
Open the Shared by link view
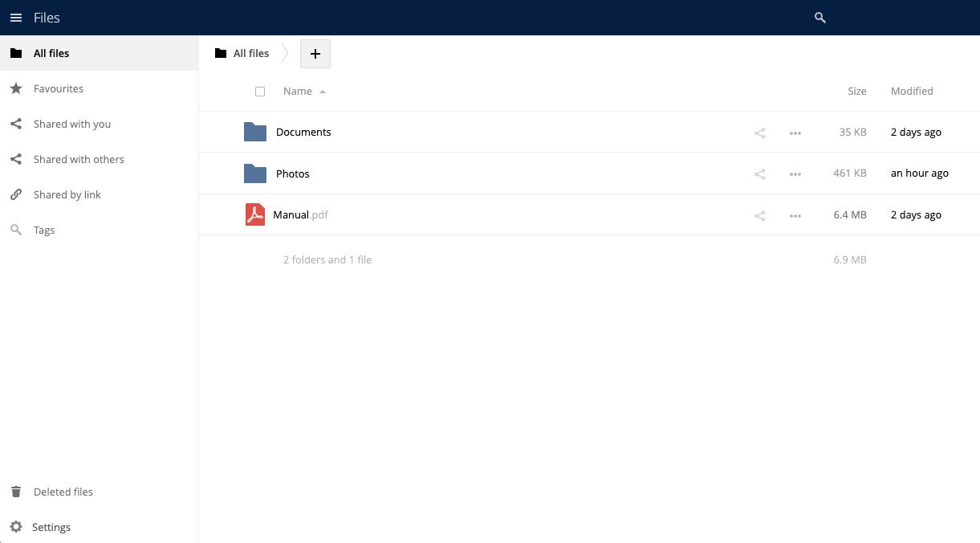coord(67,194)
